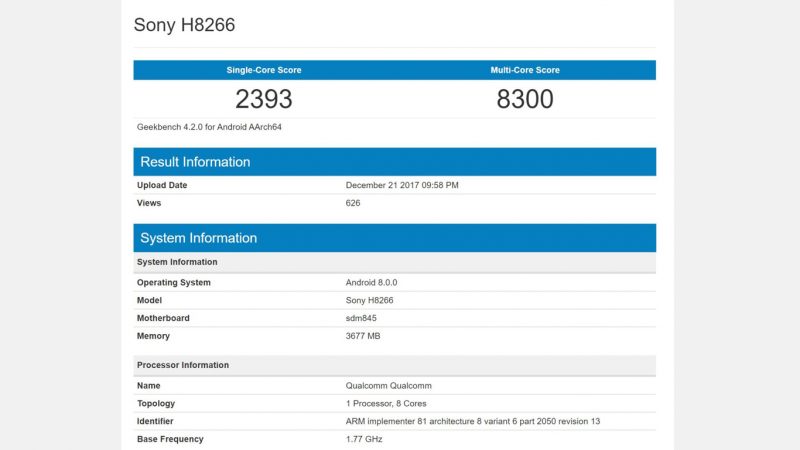This screenshot has height=450, width=800.
Task: Select the Processor Information subheading
Action: [183, 365]
